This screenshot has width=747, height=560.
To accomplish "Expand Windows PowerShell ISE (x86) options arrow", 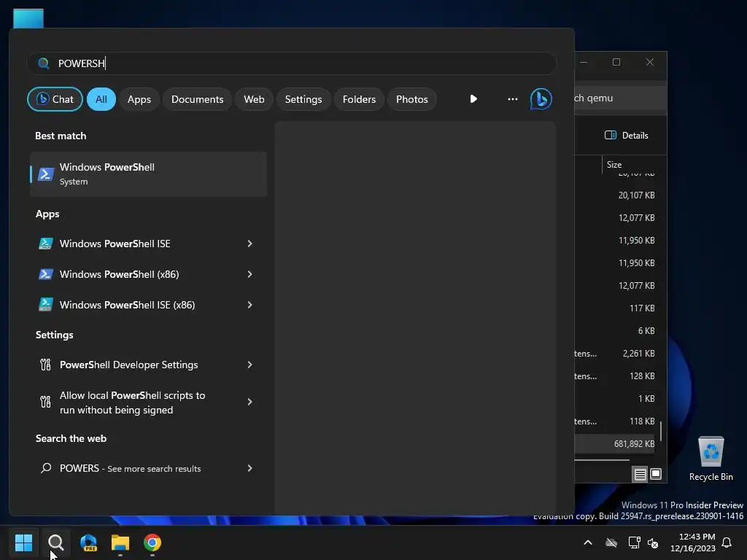I will point(249,305).
